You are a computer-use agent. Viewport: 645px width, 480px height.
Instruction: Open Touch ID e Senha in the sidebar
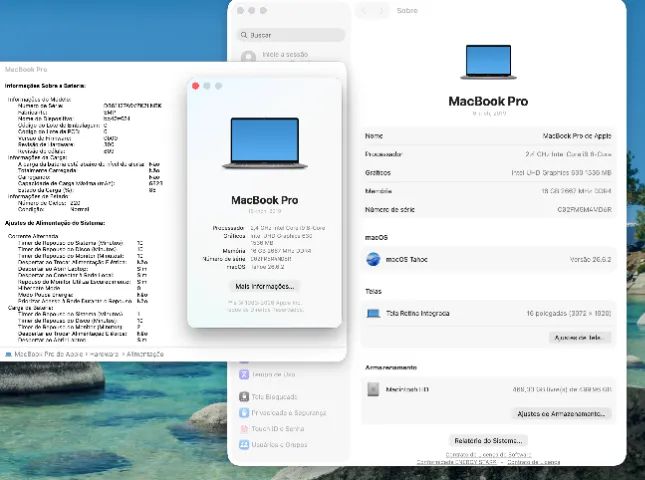tap(271, 429)
